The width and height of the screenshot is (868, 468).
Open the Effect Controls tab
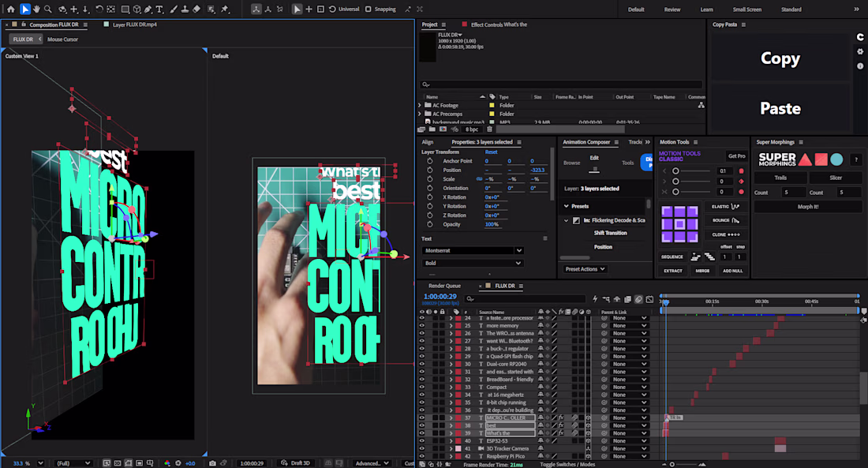tap(499, 24)
